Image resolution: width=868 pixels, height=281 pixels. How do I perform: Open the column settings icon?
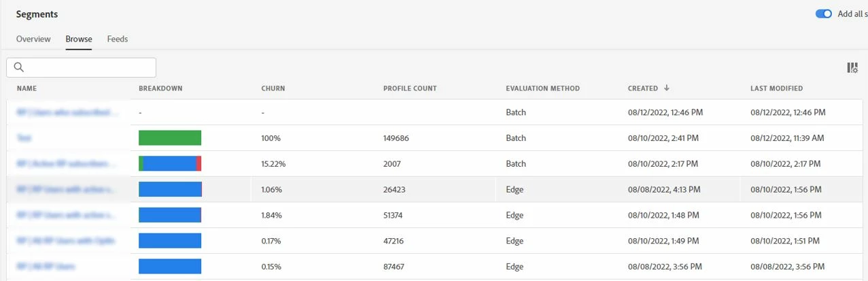[852, 67]
